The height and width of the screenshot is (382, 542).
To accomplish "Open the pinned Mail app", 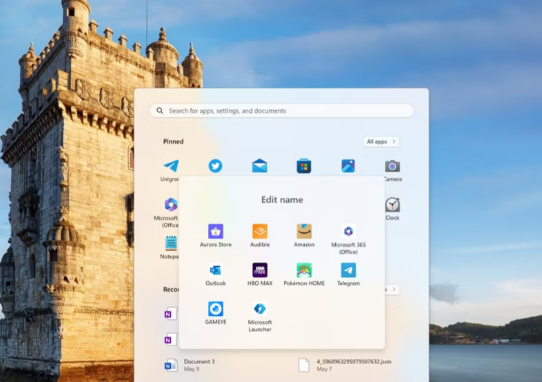I will click(260, 166).
